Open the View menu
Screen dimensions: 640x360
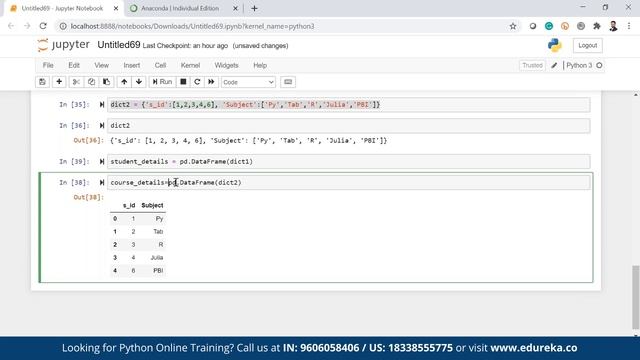[x=102, y=65]
